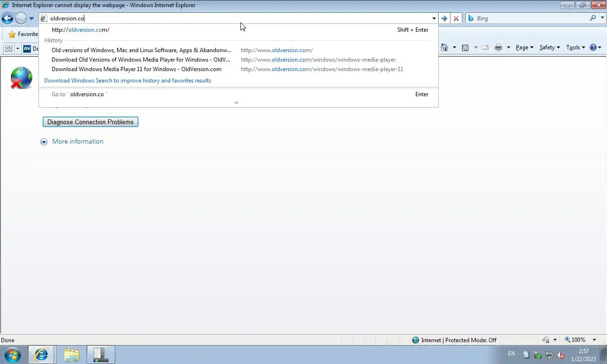Open the Tools menu
607x364 pixels.
[576, 47]
